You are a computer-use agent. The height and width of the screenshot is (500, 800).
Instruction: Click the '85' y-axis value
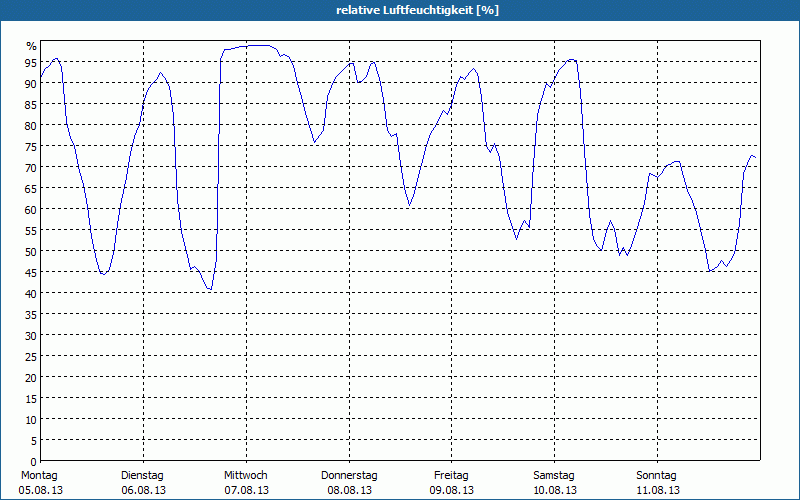(x=31, y=105)
